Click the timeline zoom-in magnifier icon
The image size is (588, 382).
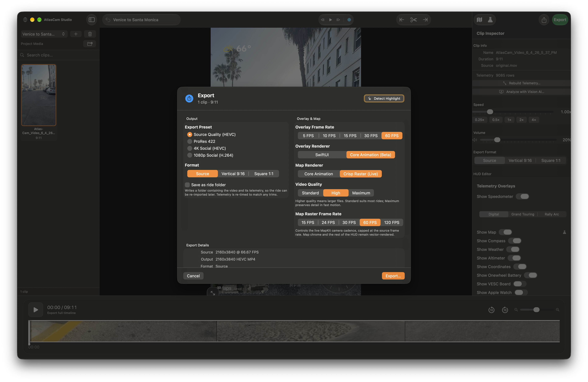(x=558, y=310)
